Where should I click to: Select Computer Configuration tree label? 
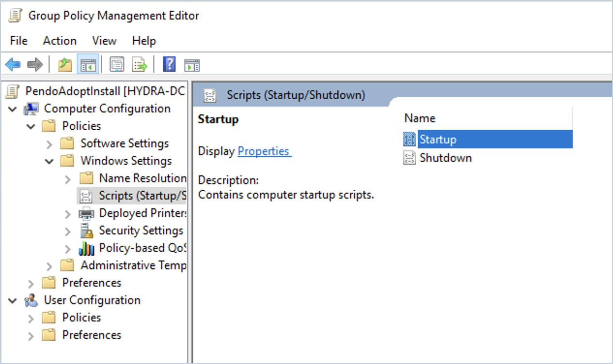[x=107, y=108]
